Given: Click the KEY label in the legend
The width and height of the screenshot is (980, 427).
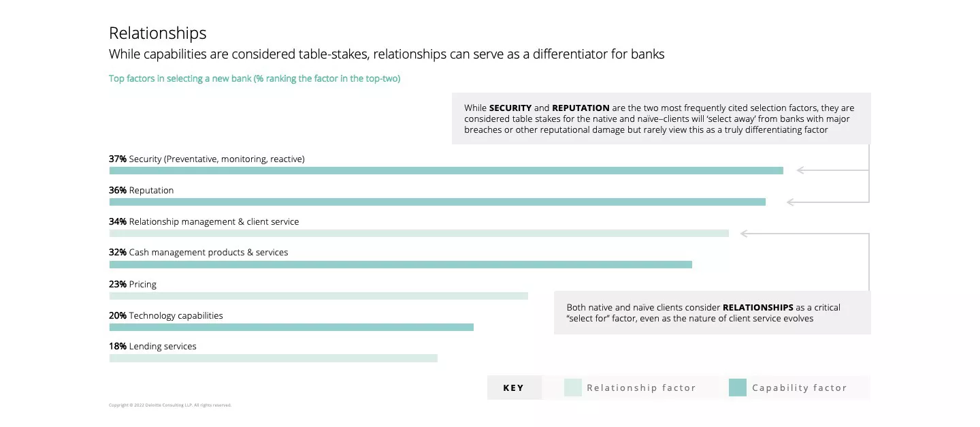Looking at the screenshot, I should pos(514,388).
